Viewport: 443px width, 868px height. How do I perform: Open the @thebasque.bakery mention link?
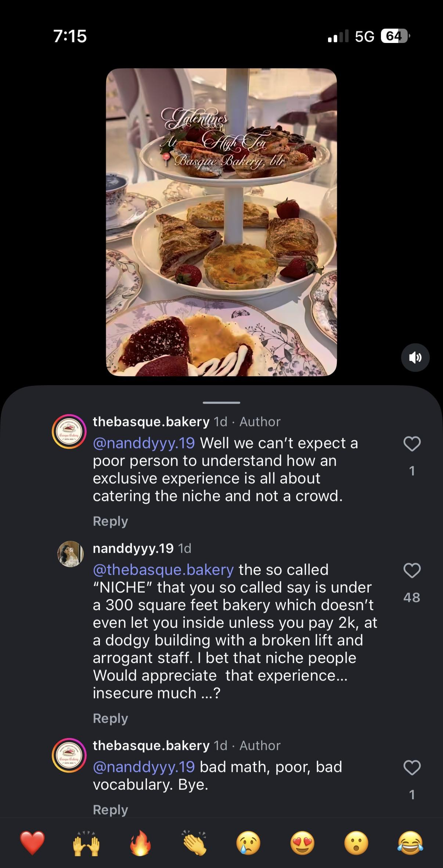163,570
